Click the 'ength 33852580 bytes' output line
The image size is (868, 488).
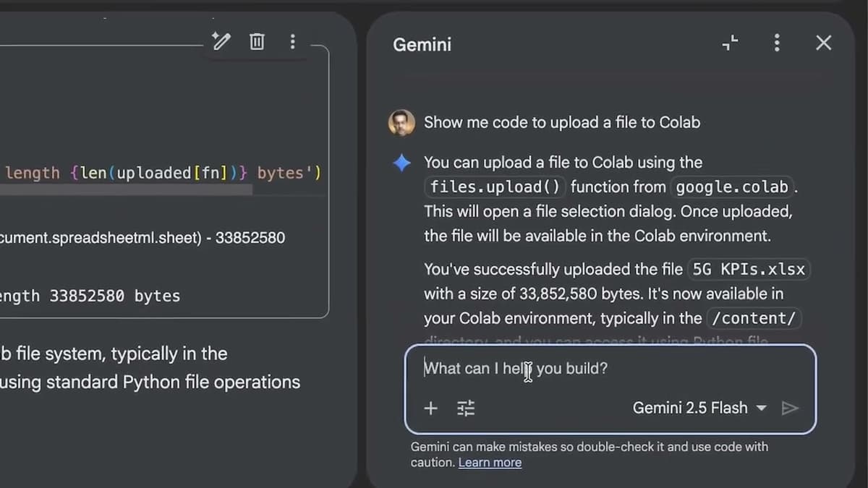pos(90,296)
